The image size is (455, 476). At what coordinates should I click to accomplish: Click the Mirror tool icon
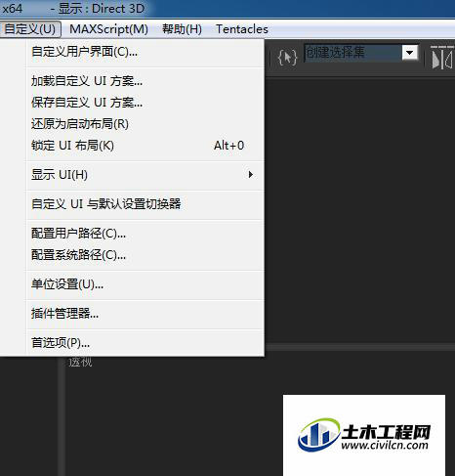click(441, 58)
